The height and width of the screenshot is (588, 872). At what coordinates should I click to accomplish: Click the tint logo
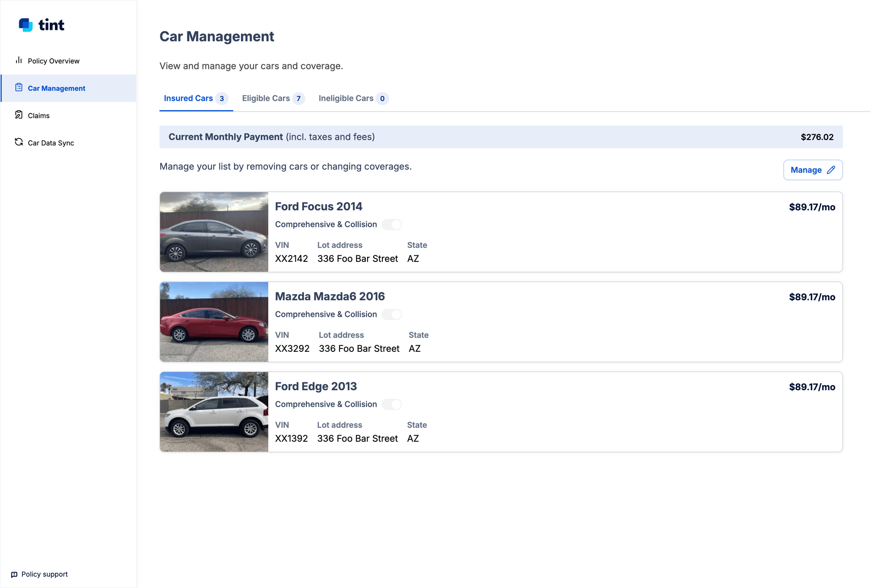pos(41,25)
